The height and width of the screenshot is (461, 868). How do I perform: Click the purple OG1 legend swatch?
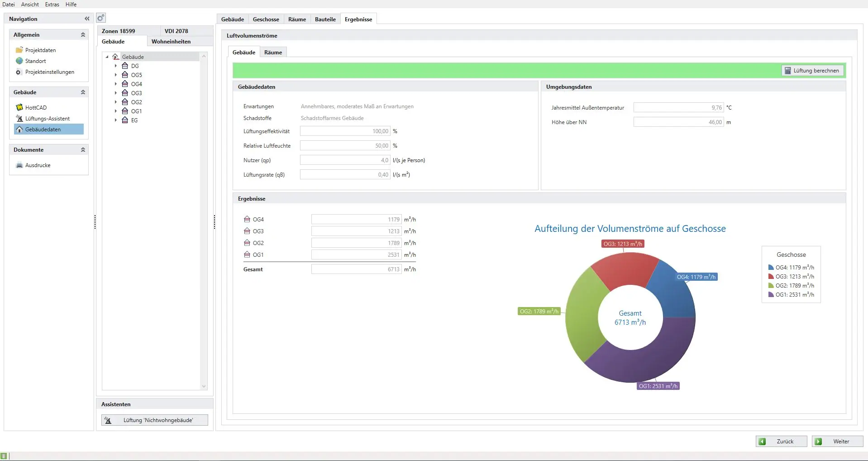coord(771,295)
